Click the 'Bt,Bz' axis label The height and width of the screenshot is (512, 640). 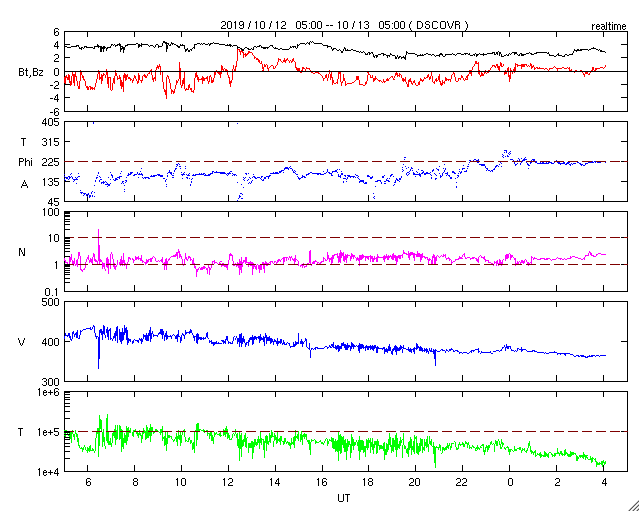click(31, 74)
